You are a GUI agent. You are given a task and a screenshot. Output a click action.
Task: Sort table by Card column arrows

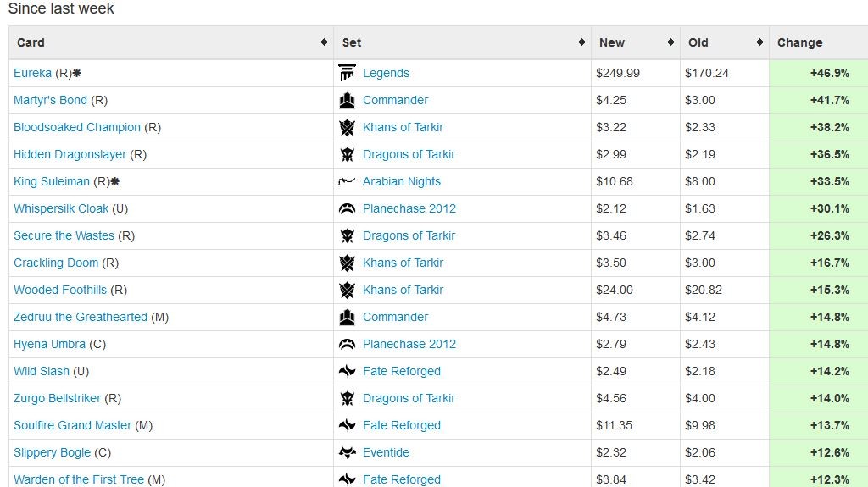pos(324,42)
